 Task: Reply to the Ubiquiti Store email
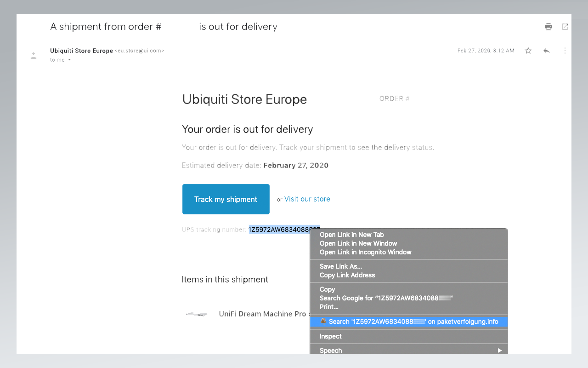(x=546, y=51)
